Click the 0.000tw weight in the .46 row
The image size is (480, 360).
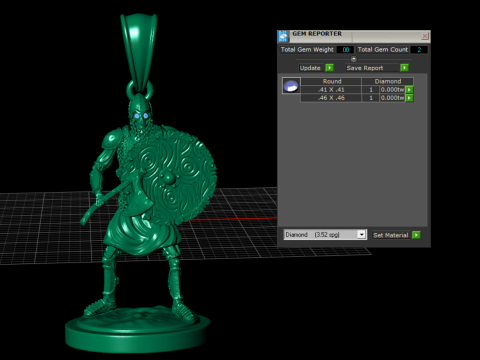(392, 98)
